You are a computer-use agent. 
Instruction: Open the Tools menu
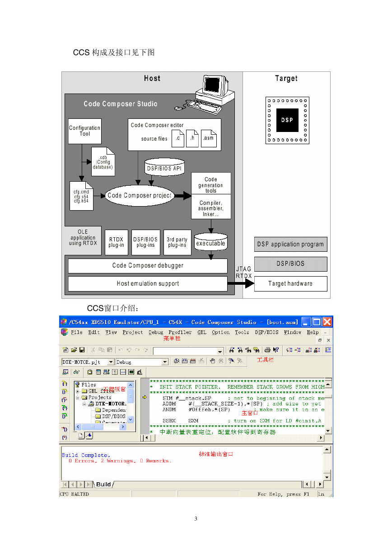242,332
